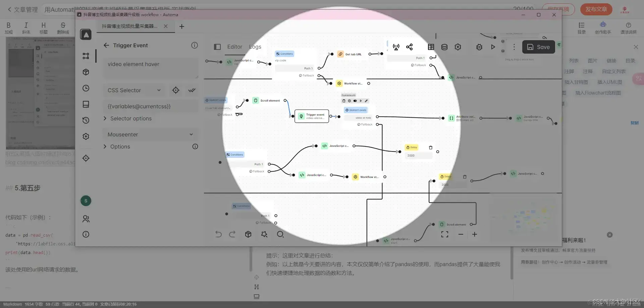The width and height of the screenshot is (644, 308).
Task: Edit the Element exists block with pencil icon
Action: (366, 101)
